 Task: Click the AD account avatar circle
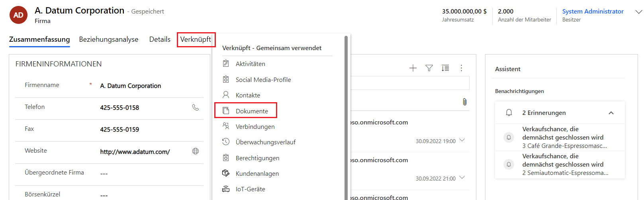pos(18,15)
